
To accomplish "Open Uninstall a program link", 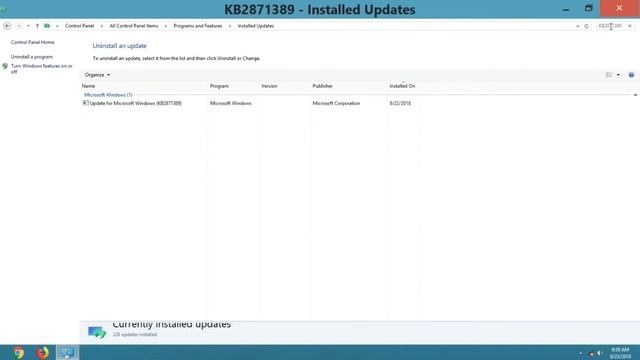I will click(32, 57).
